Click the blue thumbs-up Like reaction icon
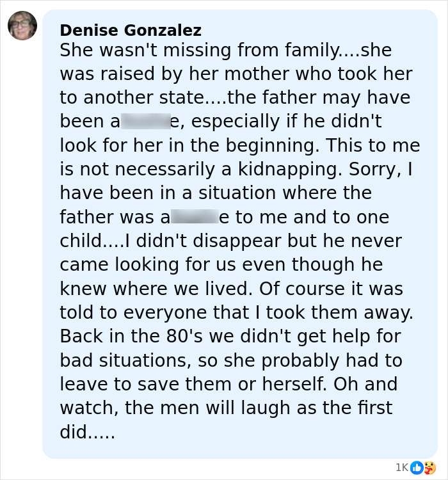The image size is (448, 480). [x=417, y=467]
